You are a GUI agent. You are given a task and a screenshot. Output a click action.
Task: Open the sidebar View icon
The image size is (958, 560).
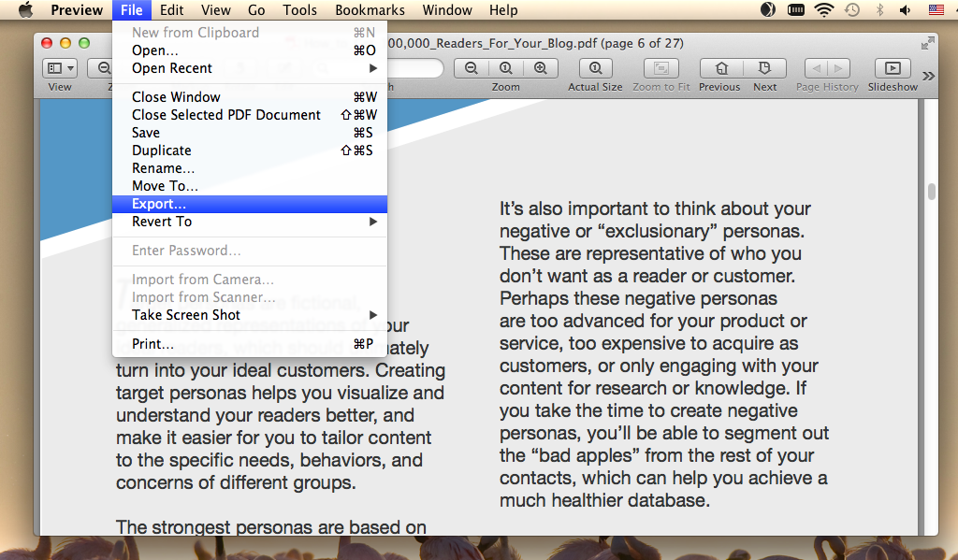pos(53,67)
